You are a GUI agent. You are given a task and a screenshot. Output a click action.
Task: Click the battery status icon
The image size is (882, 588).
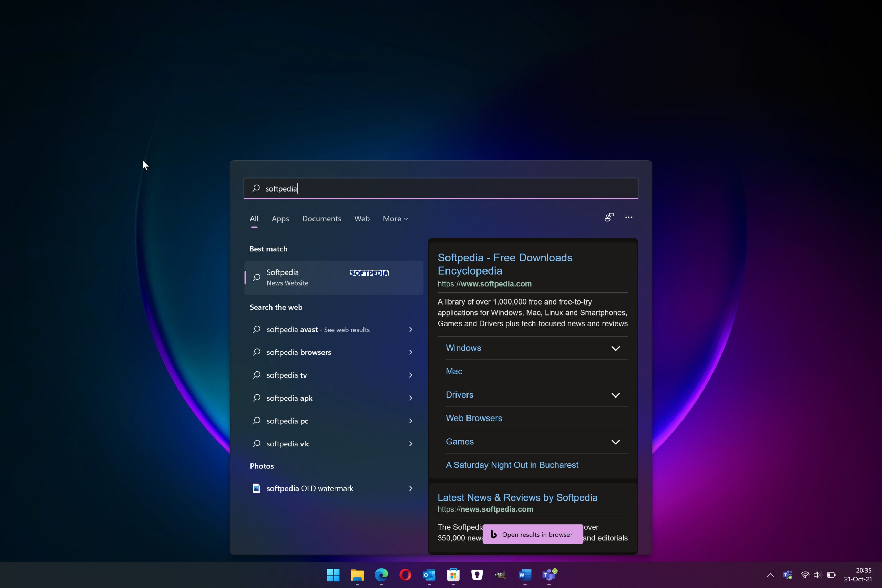831,575
